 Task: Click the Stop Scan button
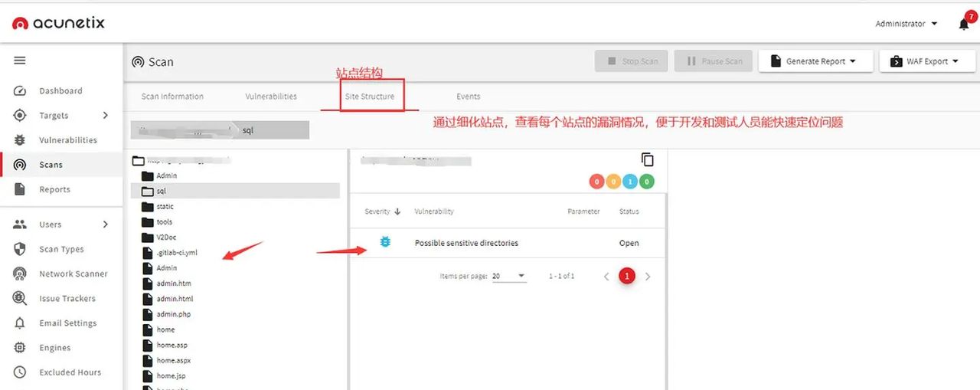tap(632, 61)
